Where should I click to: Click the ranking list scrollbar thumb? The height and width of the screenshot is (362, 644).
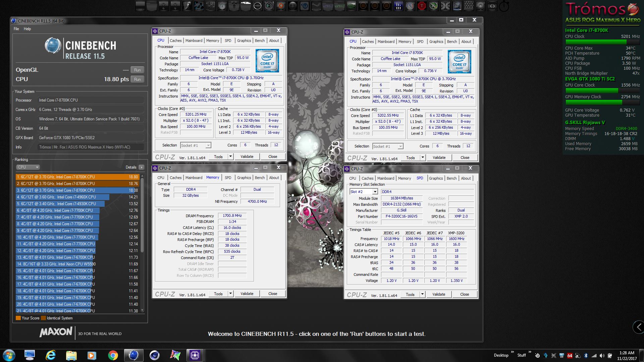click(x=142, y=215)
